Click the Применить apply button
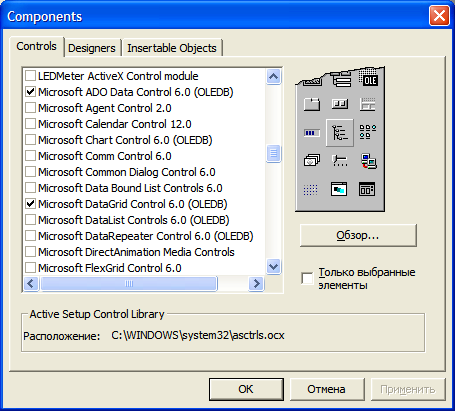The height and width of the screenshot is (411, 455). click(x=408, y=389)
